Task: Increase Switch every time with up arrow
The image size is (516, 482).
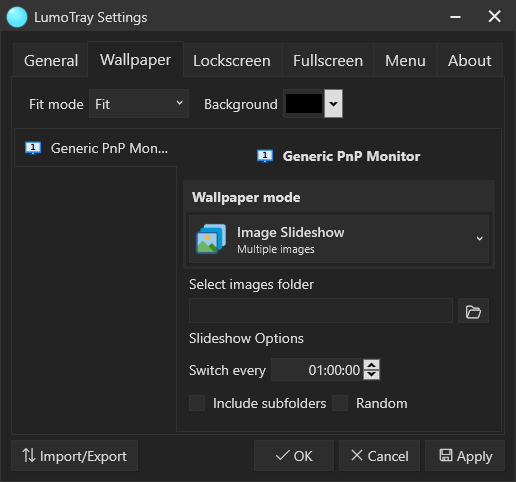Action: tap(372, 364)
